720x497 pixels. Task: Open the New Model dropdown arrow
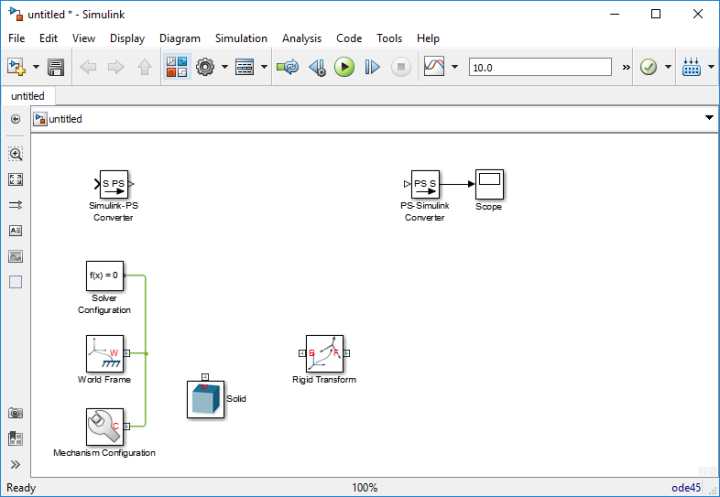36,67
